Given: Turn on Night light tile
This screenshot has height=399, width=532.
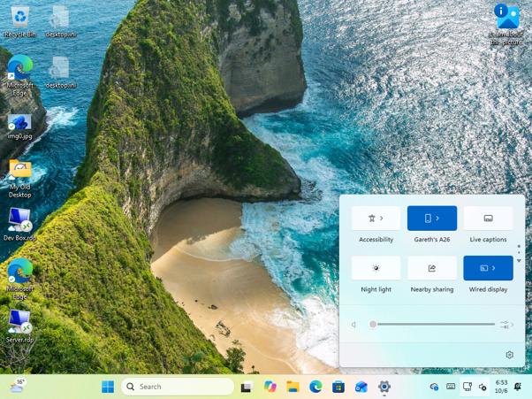Looking at the screenshot, I should coord(376,268).
